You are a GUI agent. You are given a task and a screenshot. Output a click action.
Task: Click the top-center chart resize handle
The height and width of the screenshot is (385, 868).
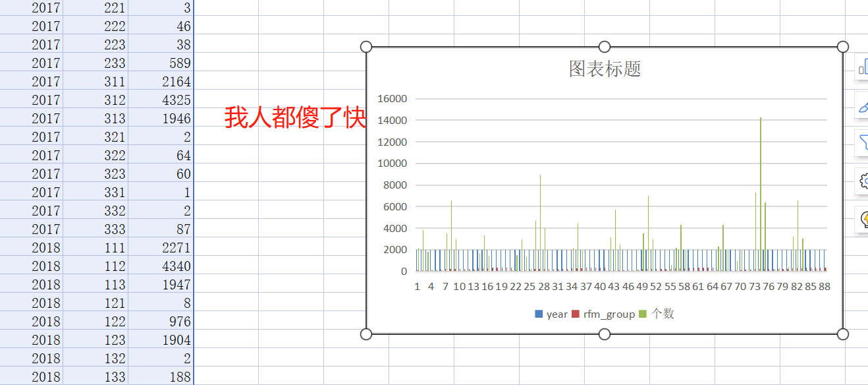point(604,46)
